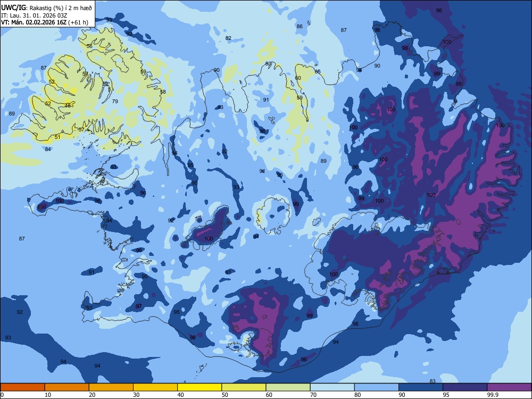This screenshot has height=399, width=532.
Task: Click the map value "84" below the Westfjords
Action: click(48, 149)
